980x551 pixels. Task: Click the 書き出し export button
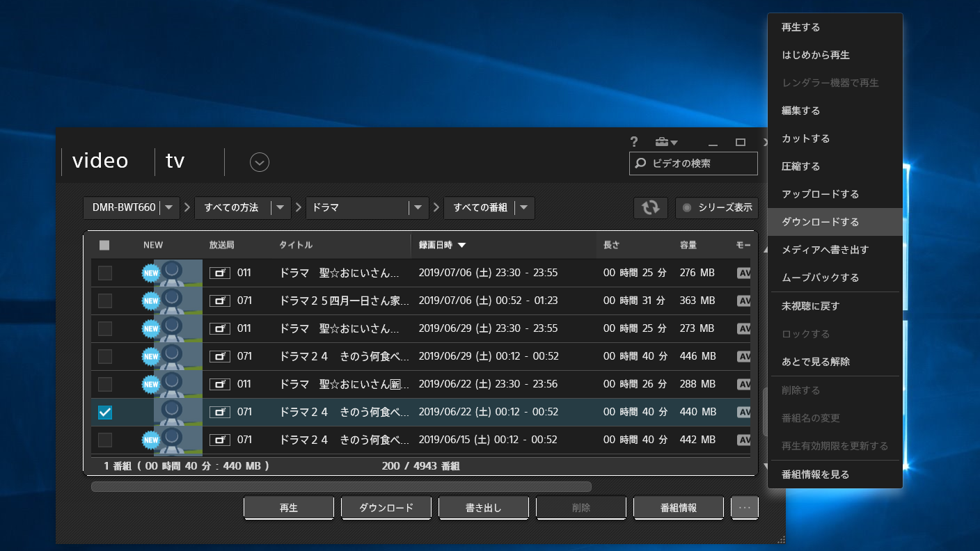(x=483, y=508)
